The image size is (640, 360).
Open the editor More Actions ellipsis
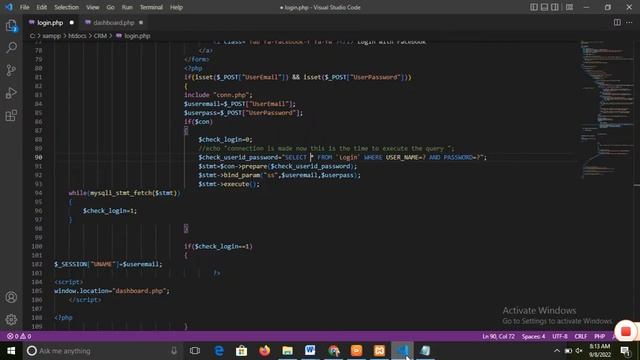point(629,22)
